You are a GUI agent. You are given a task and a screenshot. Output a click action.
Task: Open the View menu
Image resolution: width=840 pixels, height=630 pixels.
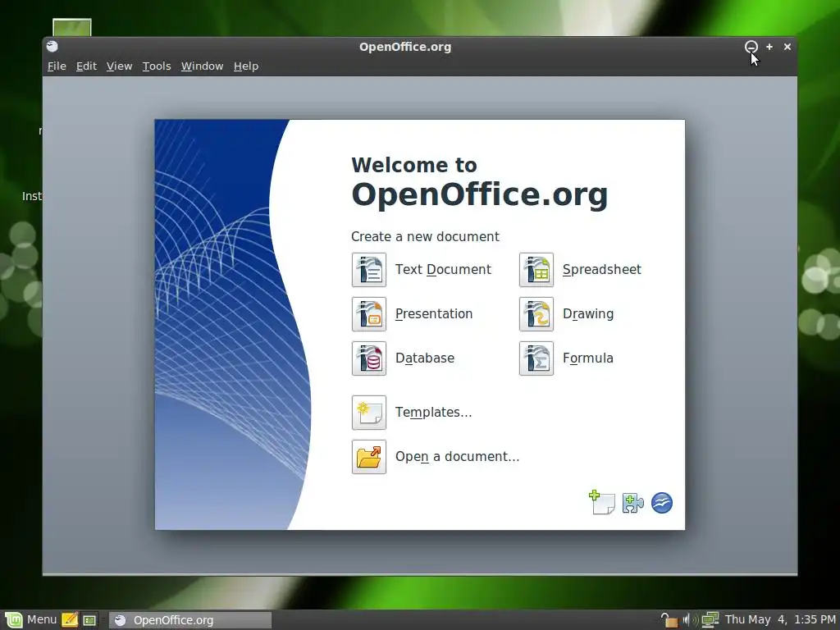(119, 66)
